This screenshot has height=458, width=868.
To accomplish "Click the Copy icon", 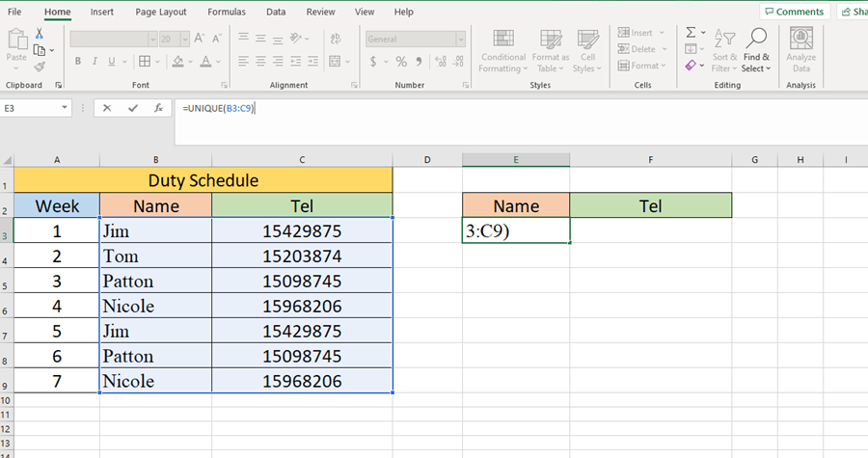I will pyautogui.click(x=40, y=50).
